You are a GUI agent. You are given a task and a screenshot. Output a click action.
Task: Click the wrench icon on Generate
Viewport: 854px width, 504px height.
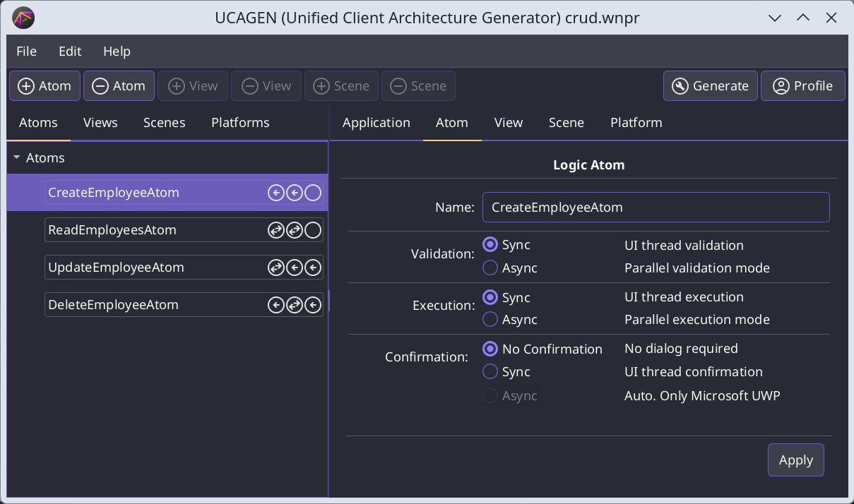pyautogui.click(x=680, y=86)
